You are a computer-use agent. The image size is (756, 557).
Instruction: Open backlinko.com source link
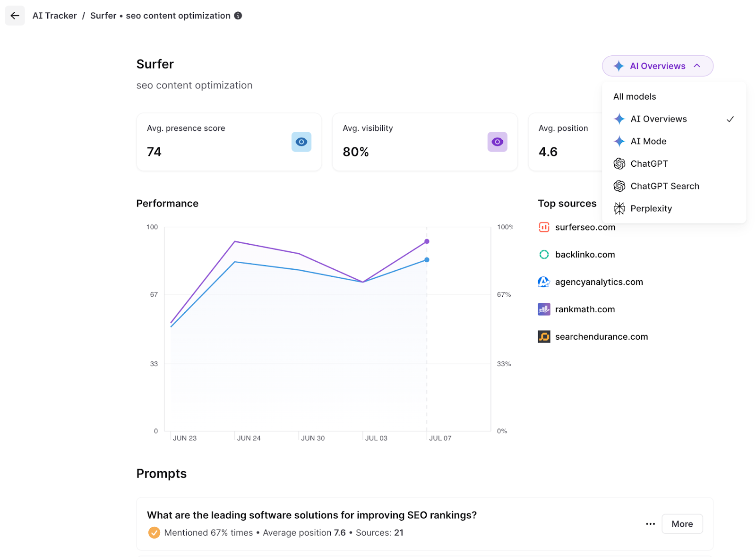coord(585,255)
